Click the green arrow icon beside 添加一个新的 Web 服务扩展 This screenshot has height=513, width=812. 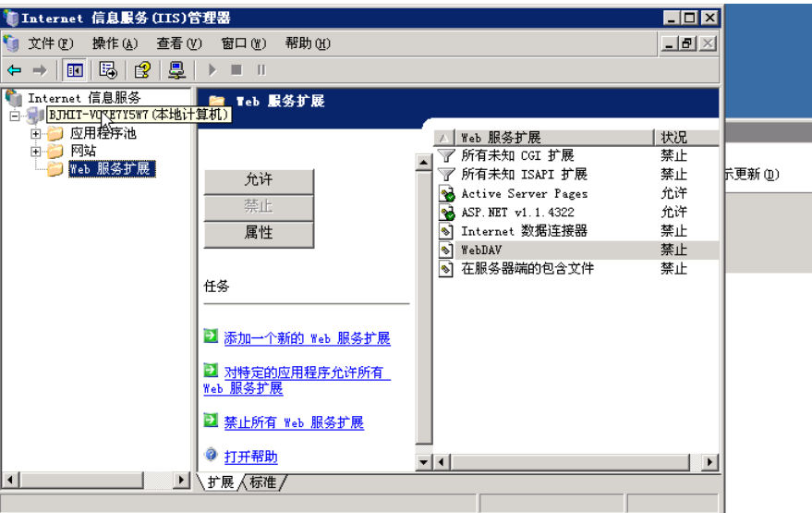pos(211,336)
